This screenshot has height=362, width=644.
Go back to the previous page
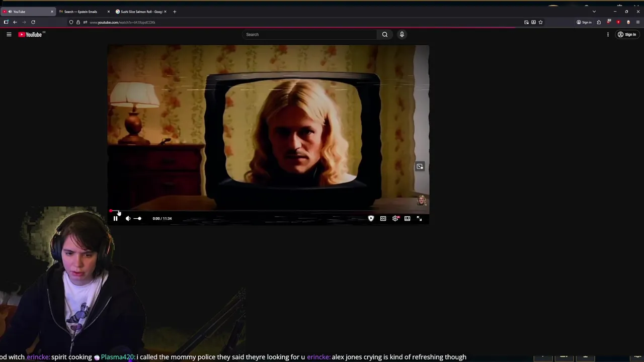pyautogui.click(x=15, y=22)
